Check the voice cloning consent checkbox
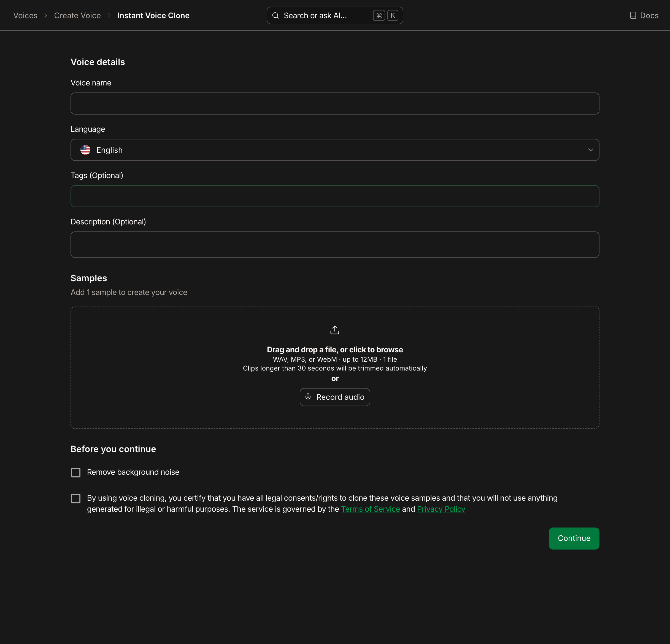 75,498
